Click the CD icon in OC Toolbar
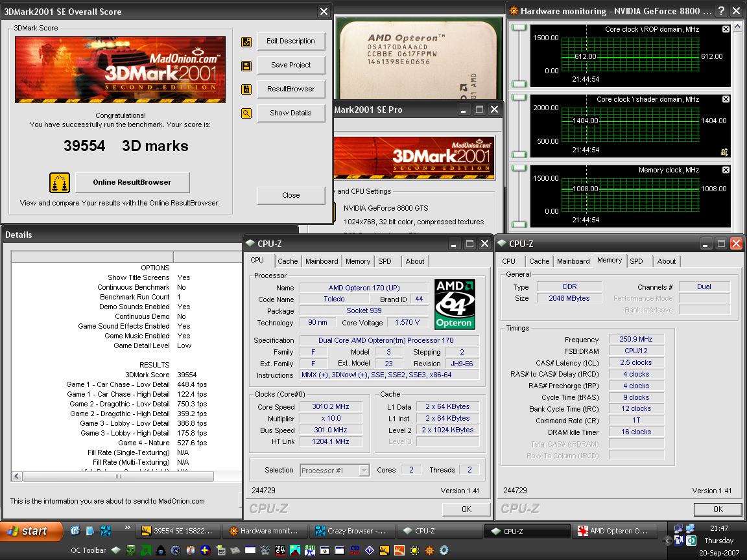The height and width of the screenshot is (560, 747). pyautogui.click(x=355, y=550)
